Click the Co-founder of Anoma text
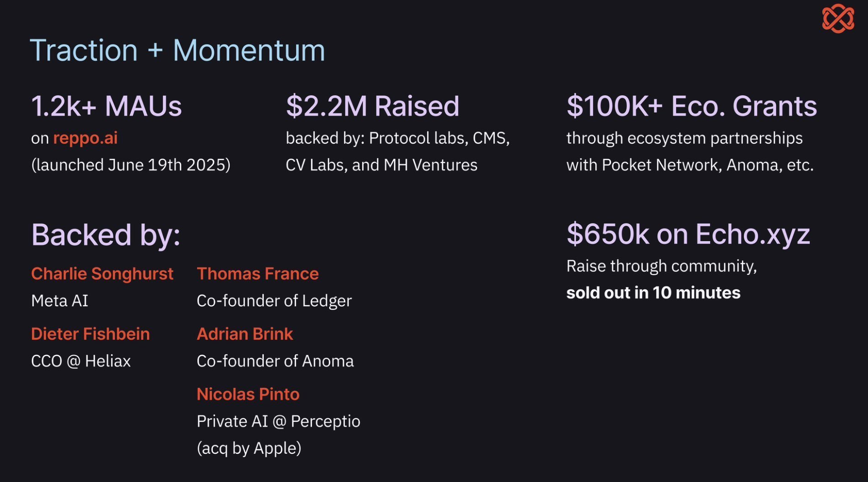 pos(275,361)
